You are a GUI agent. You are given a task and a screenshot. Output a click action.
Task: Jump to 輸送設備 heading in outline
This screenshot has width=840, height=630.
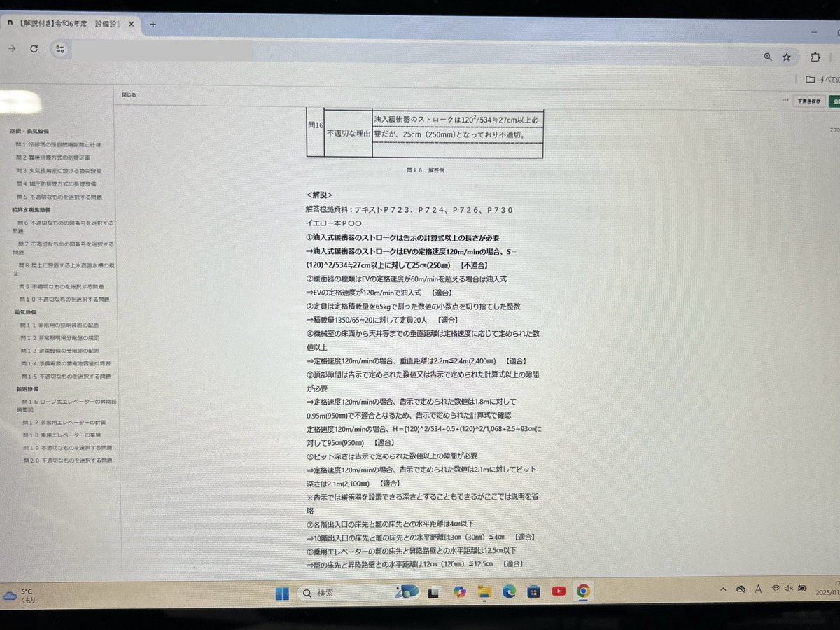(x=26, y=388)
